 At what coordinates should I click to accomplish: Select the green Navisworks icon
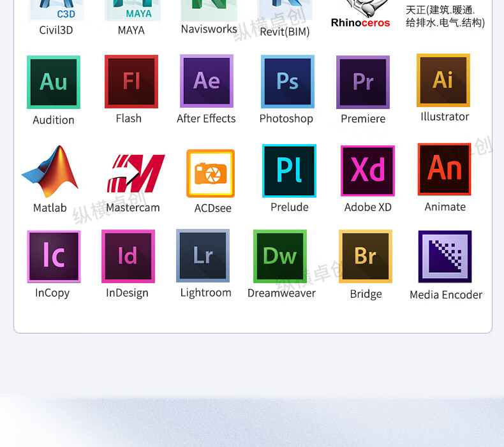coord(209,11)
